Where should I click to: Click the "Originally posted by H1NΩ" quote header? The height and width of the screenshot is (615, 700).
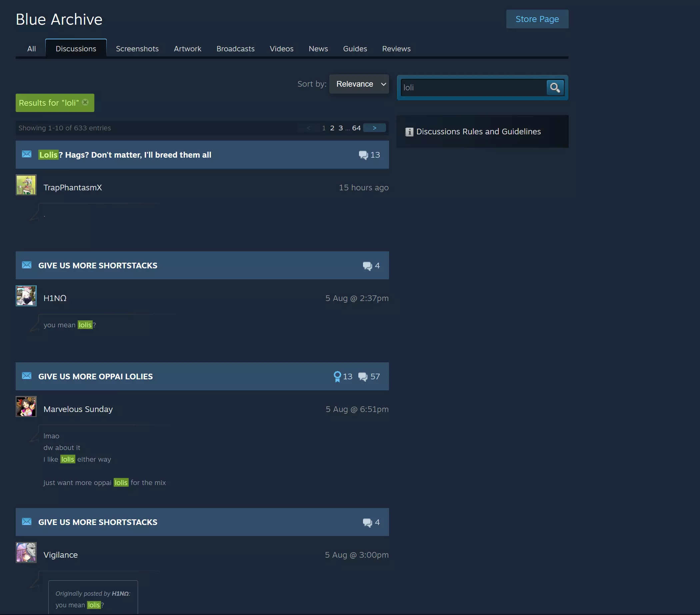[x=93, y=593]
